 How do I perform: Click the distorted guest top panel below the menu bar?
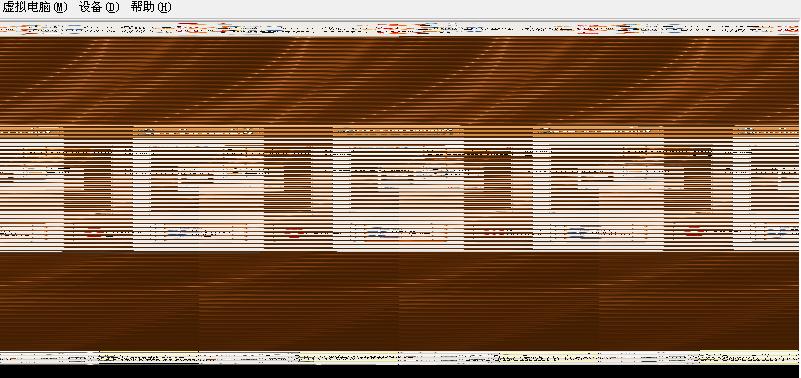click(399, 29)
